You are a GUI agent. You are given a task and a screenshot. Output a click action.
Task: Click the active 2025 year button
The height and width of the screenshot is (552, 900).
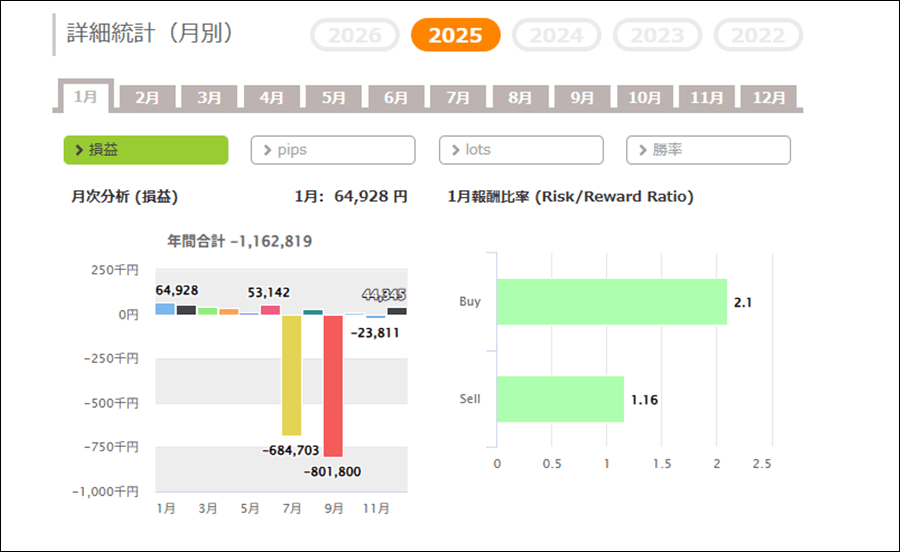455,36
